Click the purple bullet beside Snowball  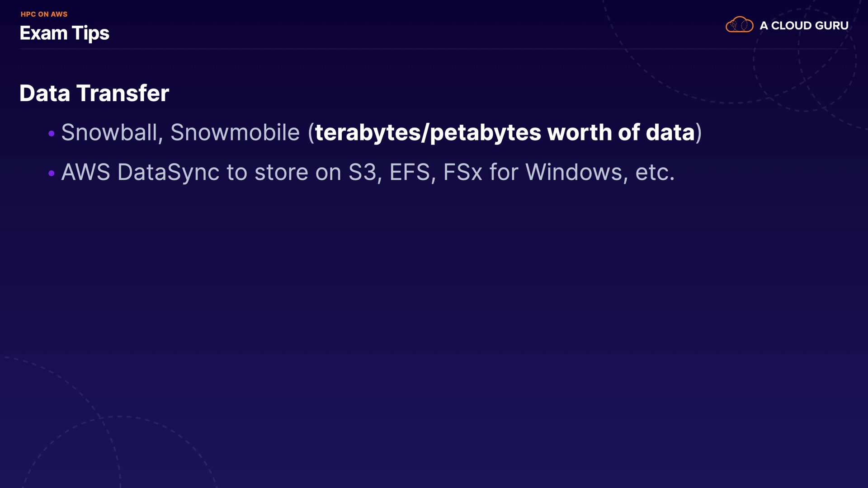pyautogui.click(x=52, y=133)
